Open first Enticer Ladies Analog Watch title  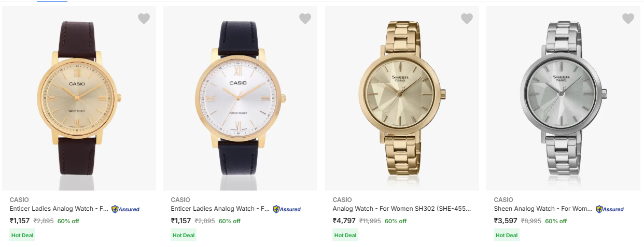tap(59, 209)
